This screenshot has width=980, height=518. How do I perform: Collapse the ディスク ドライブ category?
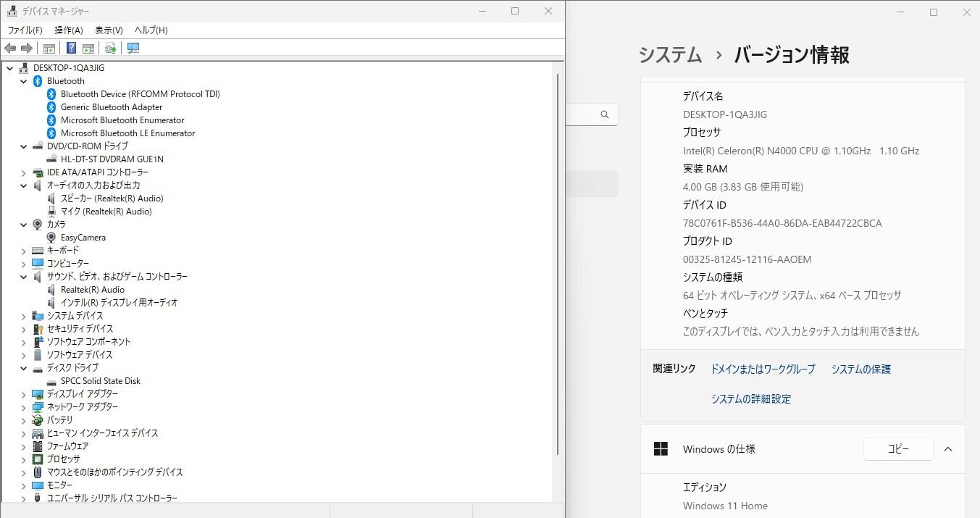[23, 368]
